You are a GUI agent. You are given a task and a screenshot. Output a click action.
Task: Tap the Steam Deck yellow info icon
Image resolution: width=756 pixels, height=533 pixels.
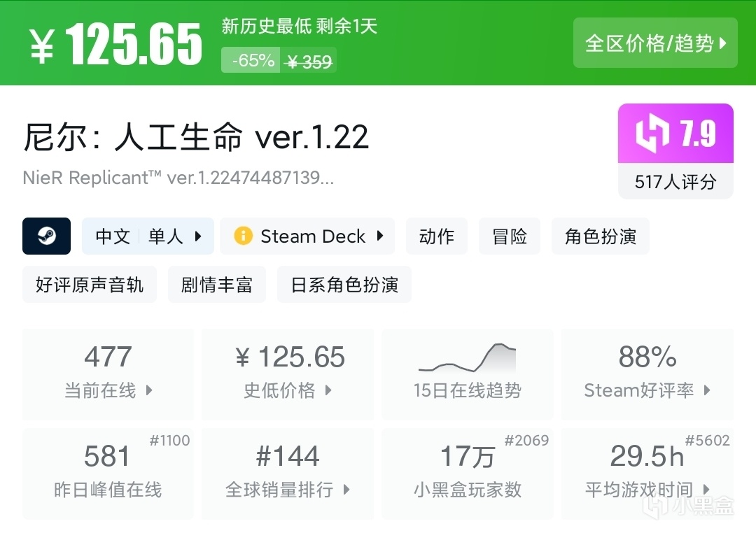pyautogui.click(x=243, y=236)
